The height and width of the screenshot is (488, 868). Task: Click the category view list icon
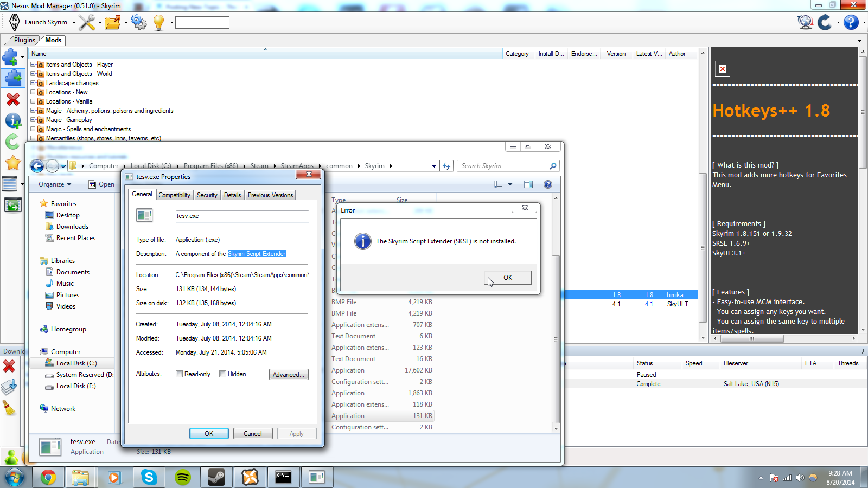10,184
